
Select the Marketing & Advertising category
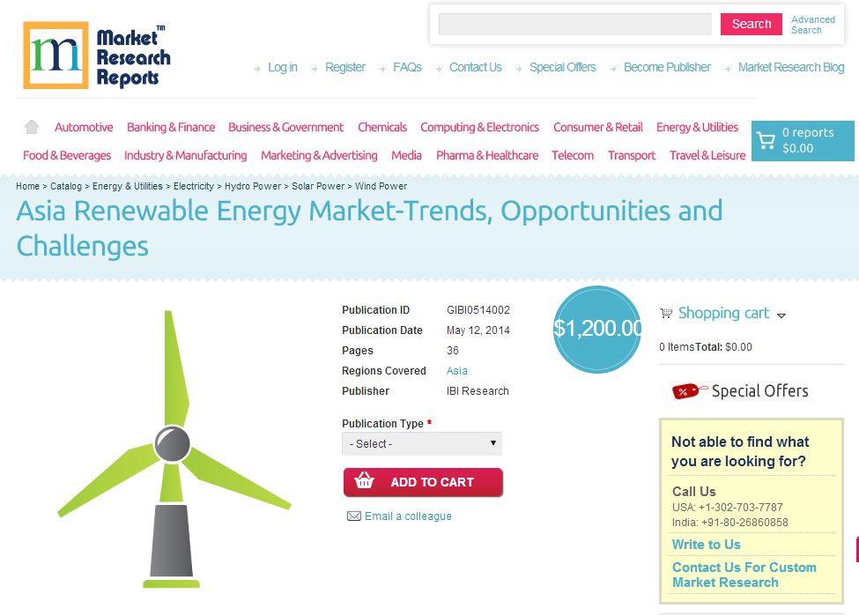click(x=320, y=156)
